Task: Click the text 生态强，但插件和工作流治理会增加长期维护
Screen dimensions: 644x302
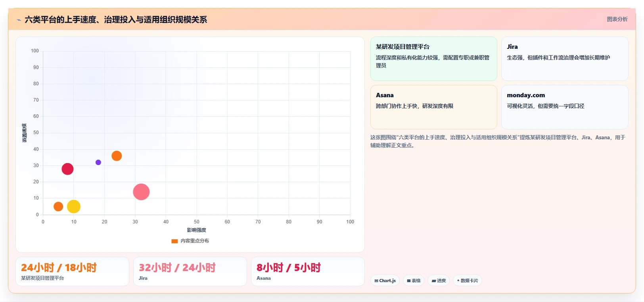Action: (558, 58)
